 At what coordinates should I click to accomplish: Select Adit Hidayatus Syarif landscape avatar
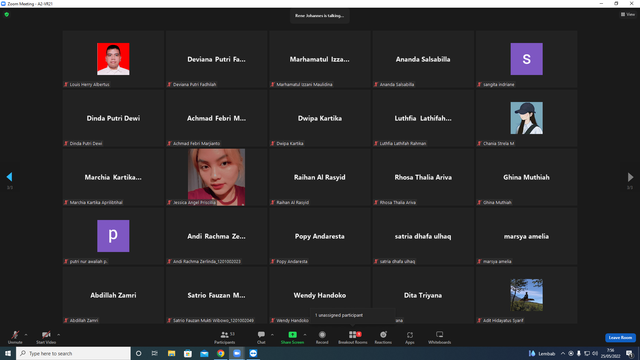click(527, 295)
